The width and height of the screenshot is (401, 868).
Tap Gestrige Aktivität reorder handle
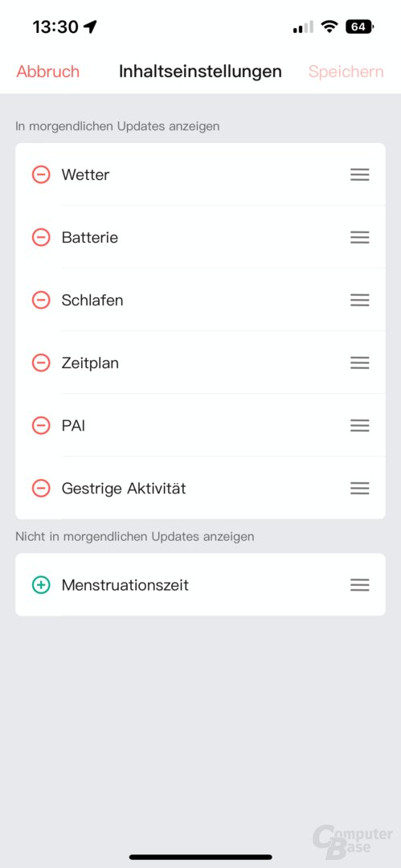point(359,489)
